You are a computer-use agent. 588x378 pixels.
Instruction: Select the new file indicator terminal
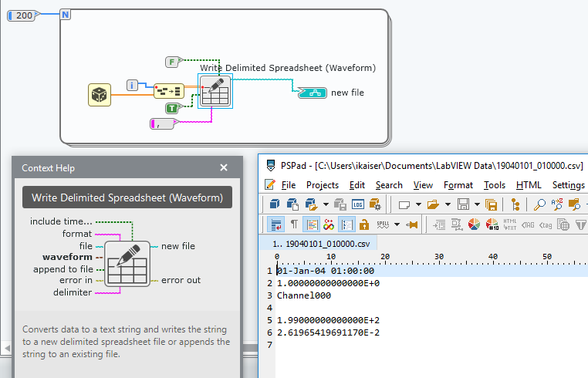point(312,93)
